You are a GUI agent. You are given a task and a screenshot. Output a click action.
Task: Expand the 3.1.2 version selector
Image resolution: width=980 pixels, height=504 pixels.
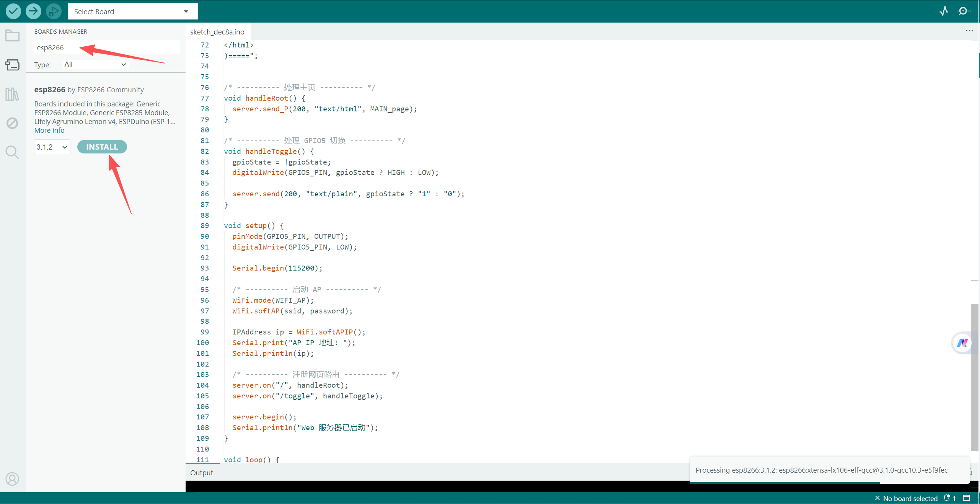52,147
